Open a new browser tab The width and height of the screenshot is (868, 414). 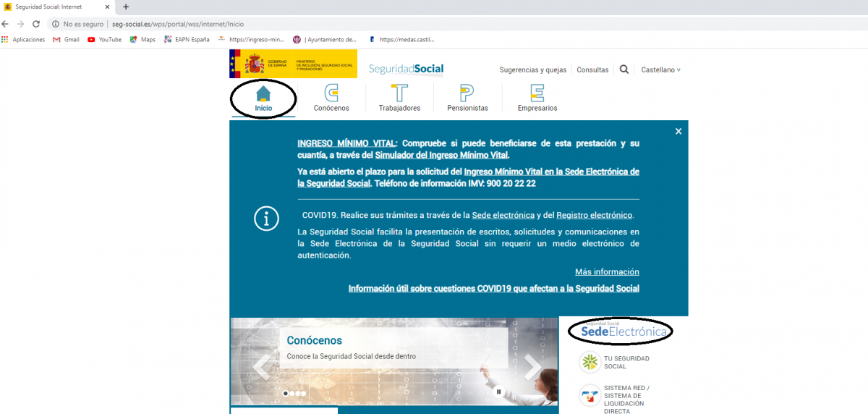(126, 7)
